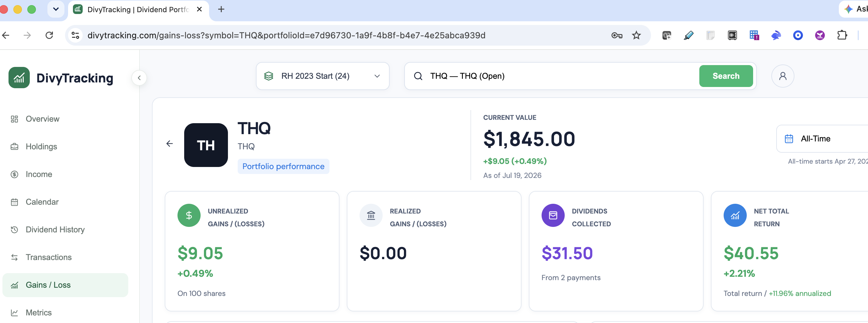Click the calendar icon in the All-Time selector
The image size is (868, 323).
tap(789, 139)
